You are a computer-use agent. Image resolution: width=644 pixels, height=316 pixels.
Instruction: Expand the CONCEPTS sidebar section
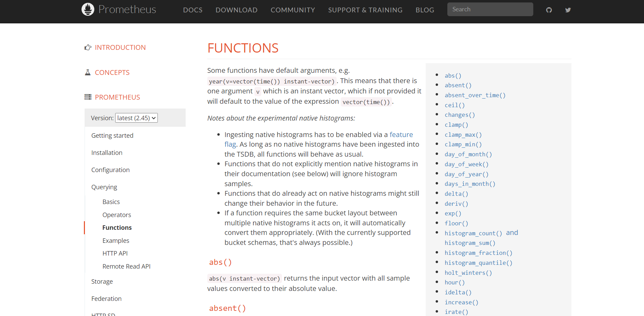coord(112,72)
